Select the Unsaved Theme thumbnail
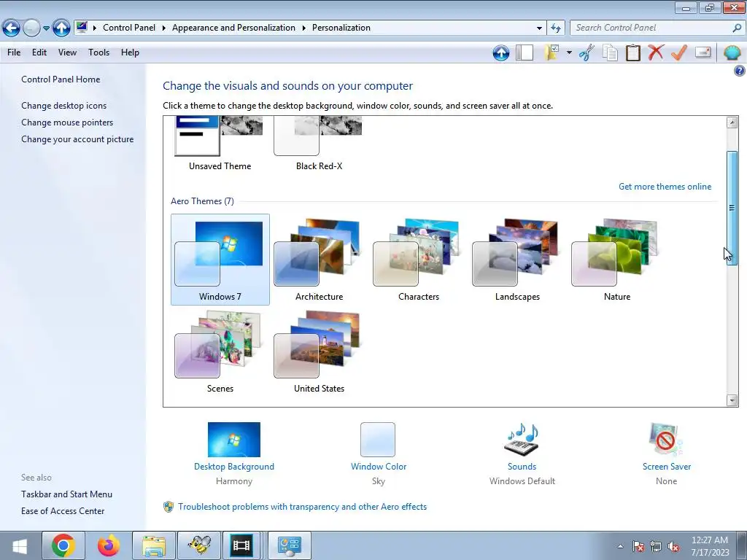 (220, 143)
